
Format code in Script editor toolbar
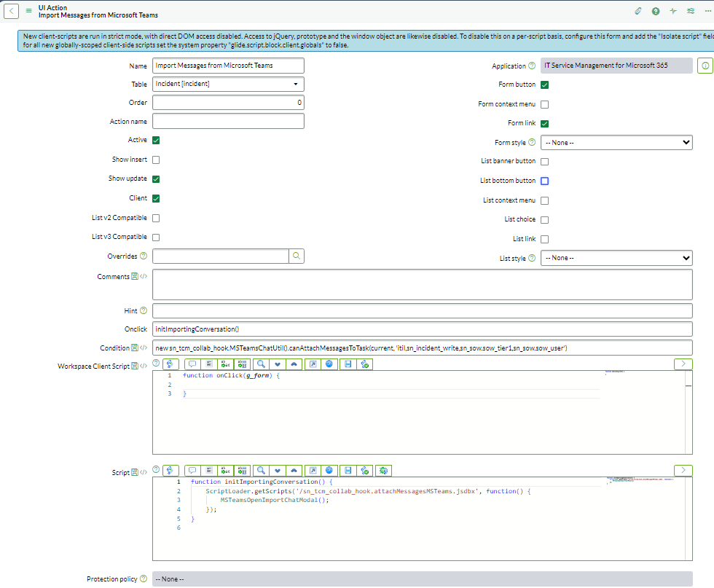(209, 471)
